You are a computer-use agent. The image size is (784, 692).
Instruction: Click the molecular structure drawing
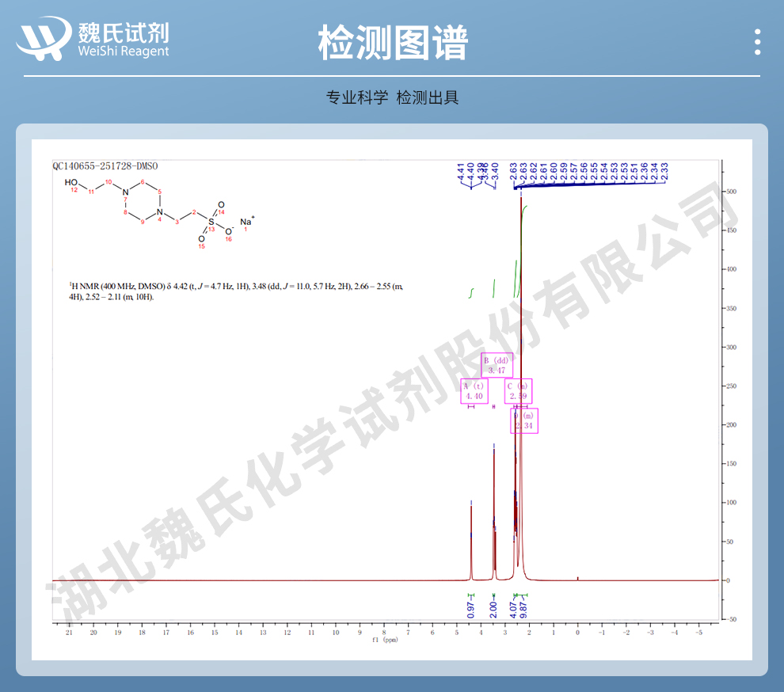pyautogui.click(x=159, y=213)
